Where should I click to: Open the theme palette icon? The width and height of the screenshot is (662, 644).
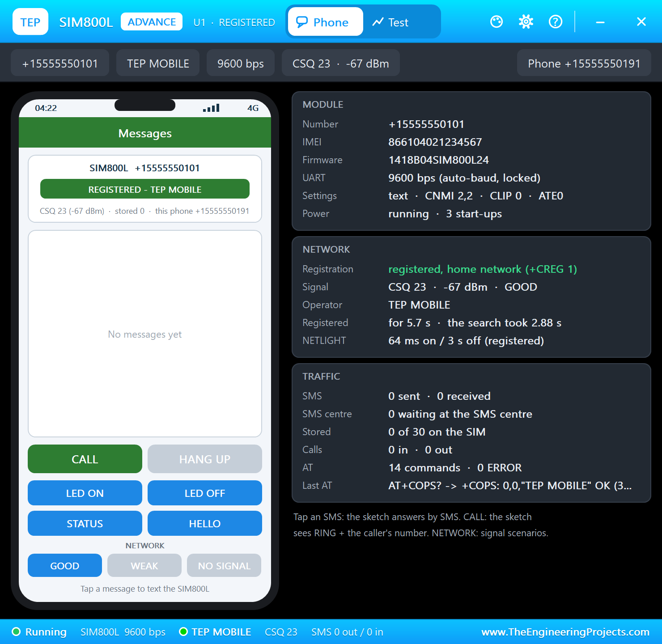(496, 21)
